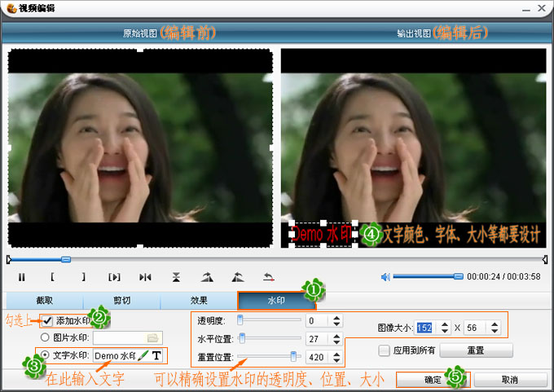Viewport: 554px width, 392px height.
Task: Confirm changes with the 确定 button
Action: click(x=433, y=380)
